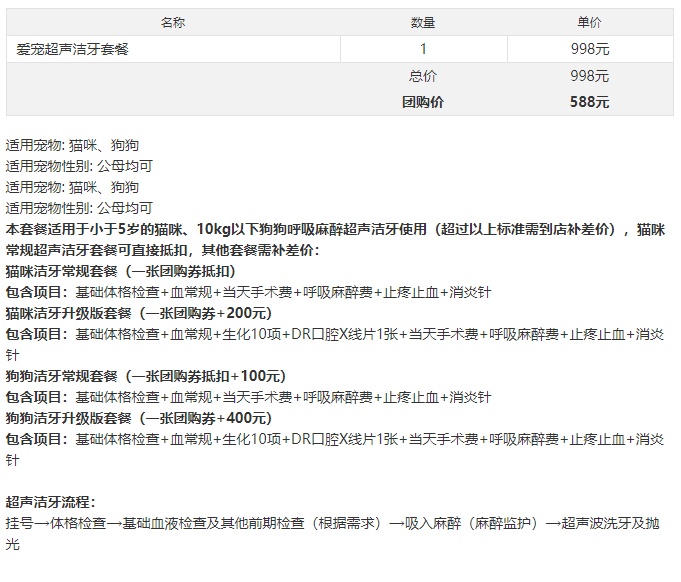
Task: Click the 猫咪洁牙升级版套餐 +200元 heading
Action: tap(139, 313)
